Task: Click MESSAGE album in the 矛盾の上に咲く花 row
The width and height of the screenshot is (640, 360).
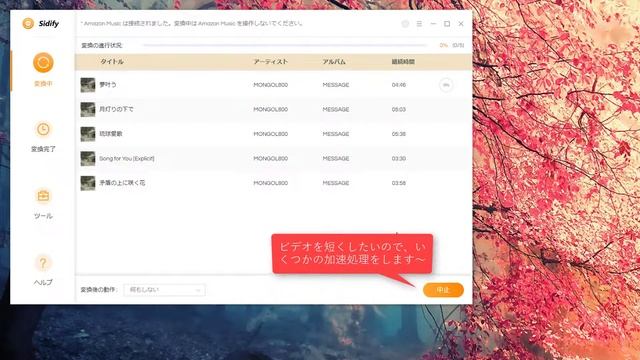Action: pos(336,183)
